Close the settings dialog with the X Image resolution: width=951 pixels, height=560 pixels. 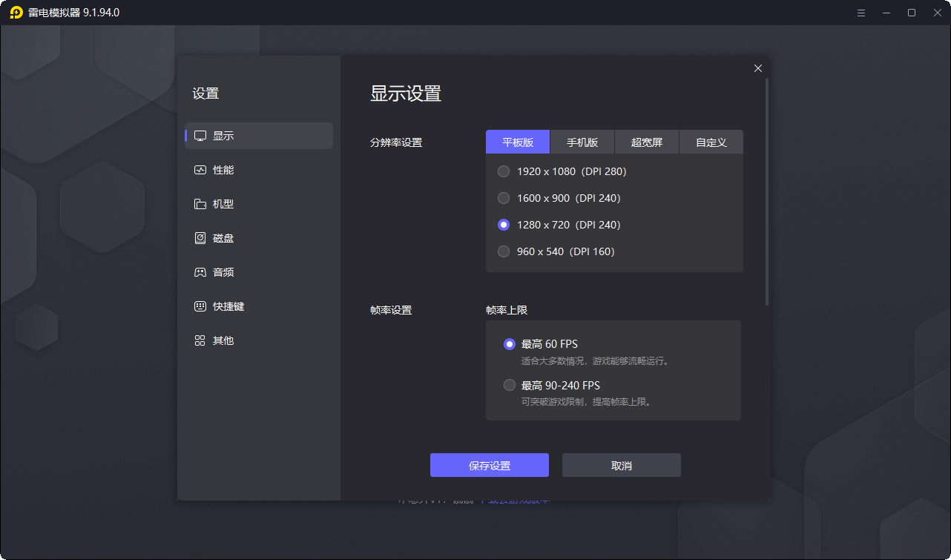[757, 67]
